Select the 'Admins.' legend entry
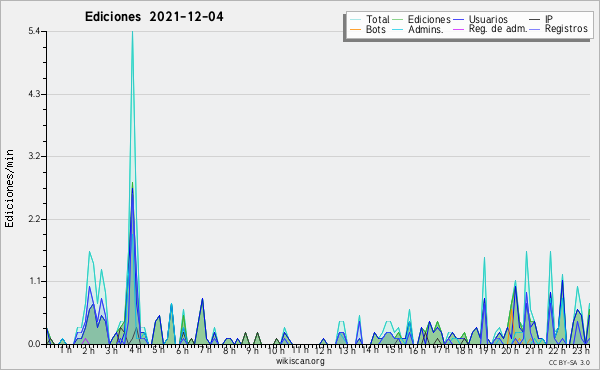This screenshot has height=370, width=600. 418,29
